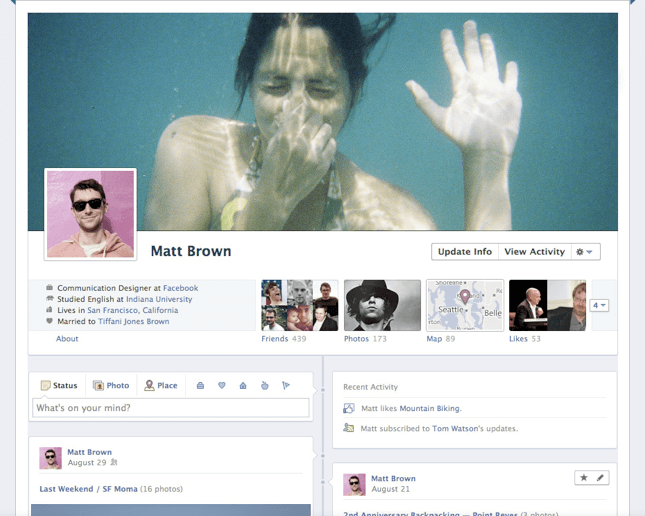Click the August 21 post date
The height and width of the screenshot is (516, 645).
coord(391,489)
